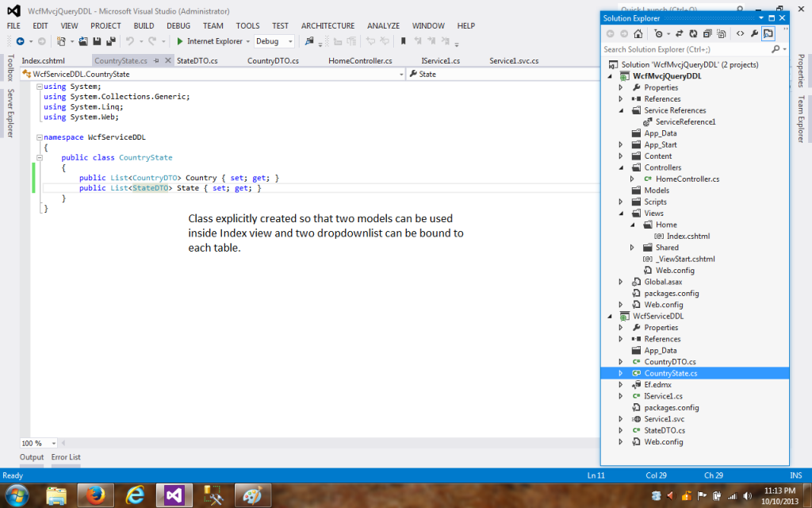Switch to the StateDTO.cs tab
Image resolution: width=812 pixels, height=508 pixels.
point(197,60)
